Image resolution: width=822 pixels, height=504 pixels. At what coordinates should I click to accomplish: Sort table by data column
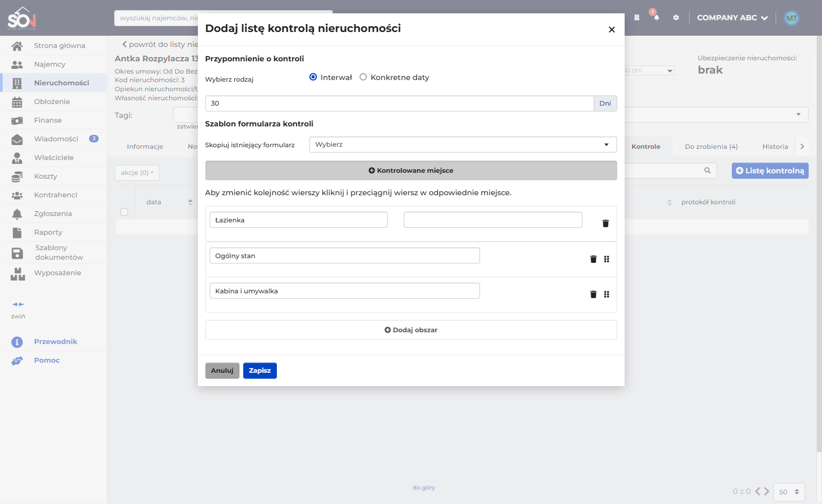(x=190, y=202)
